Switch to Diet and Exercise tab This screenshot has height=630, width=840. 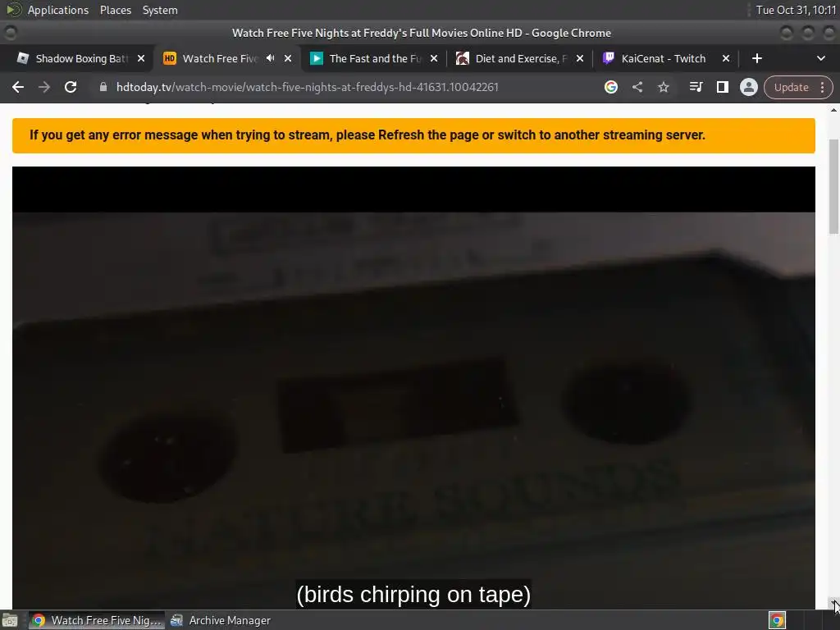518,58
